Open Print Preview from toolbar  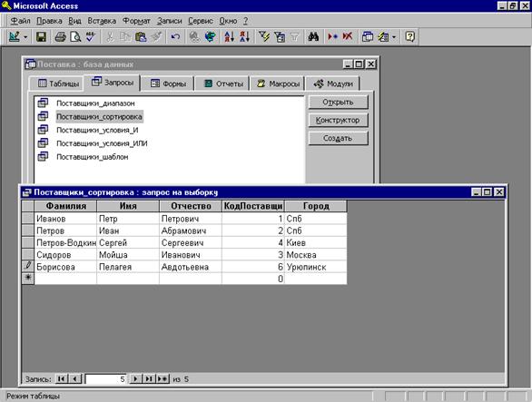75,36
